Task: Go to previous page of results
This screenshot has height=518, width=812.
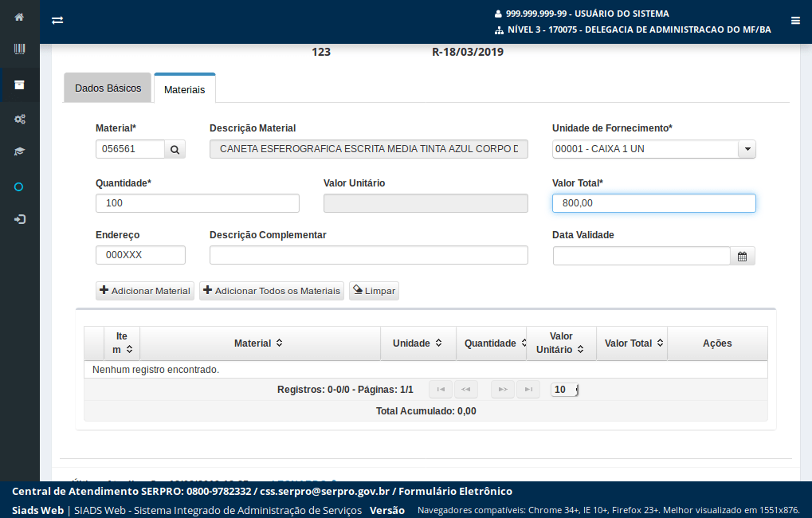Action: 465,389
